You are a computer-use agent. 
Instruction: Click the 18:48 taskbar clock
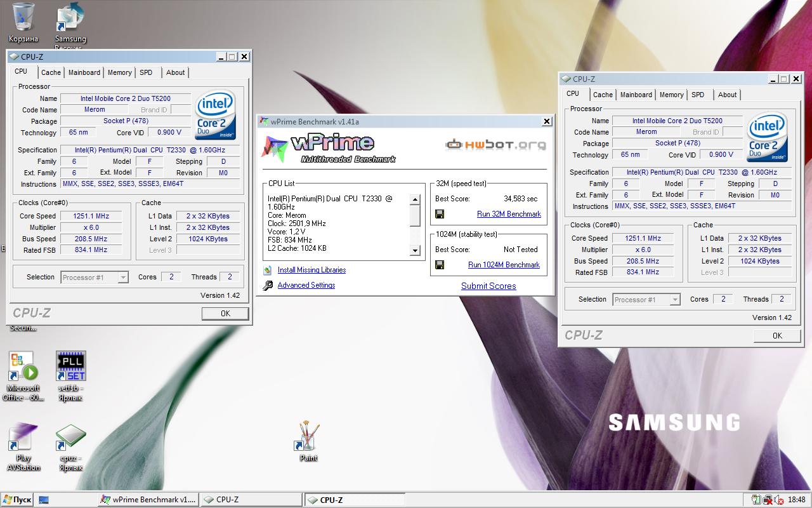pos(797,500)
